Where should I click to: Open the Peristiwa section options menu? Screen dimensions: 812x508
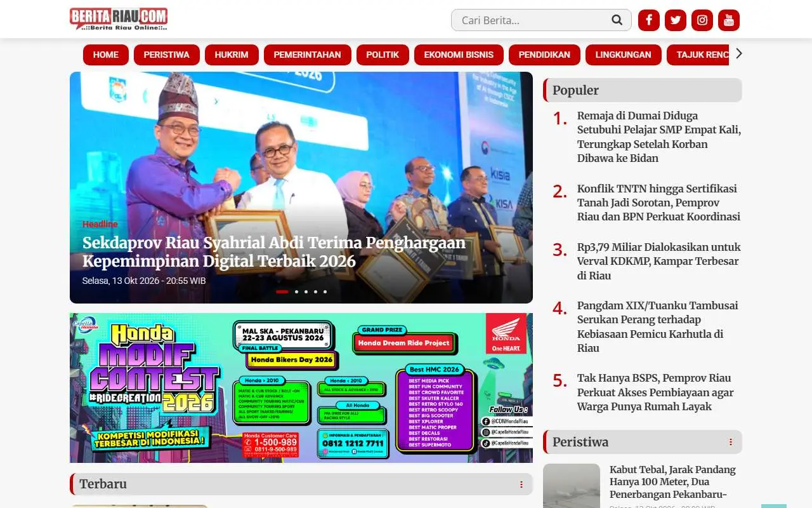(x=731, y=442)
